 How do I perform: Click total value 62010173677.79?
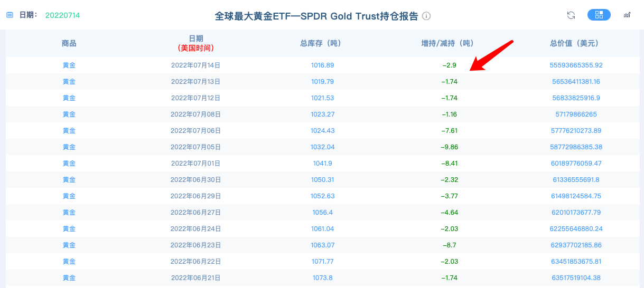click(576, 213)
